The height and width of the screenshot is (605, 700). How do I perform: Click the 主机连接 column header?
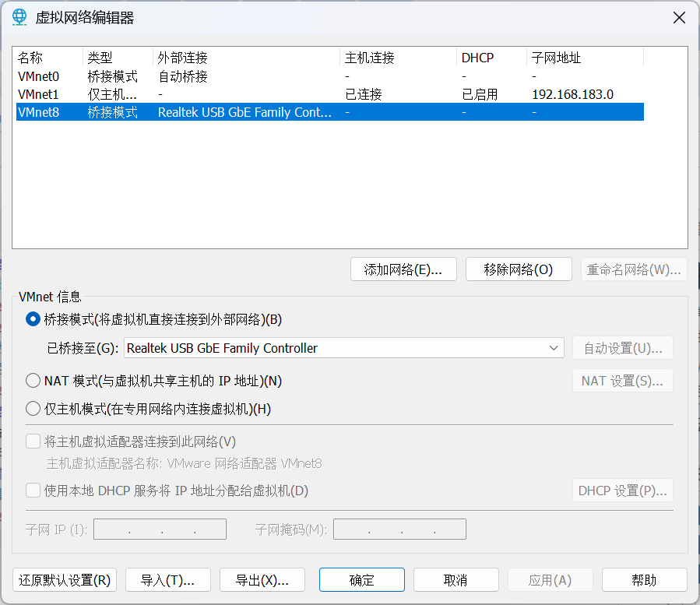pos(398,58)
